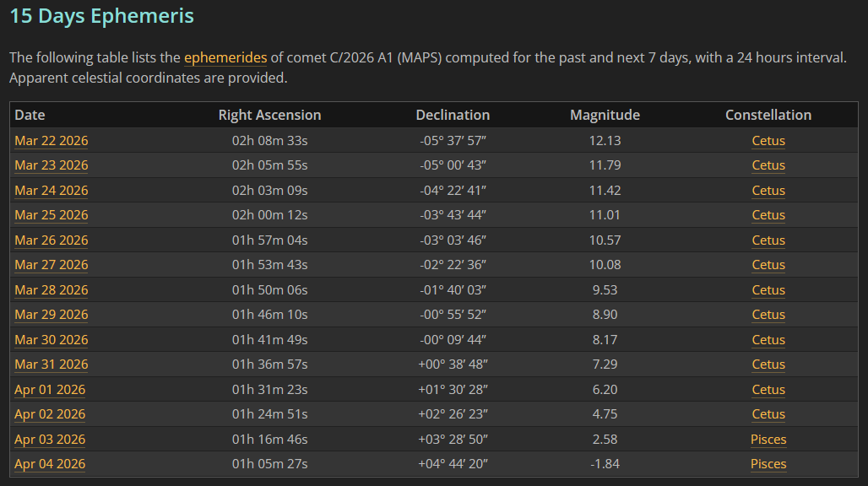The width and height of the screenshot is (868, 486).
Task: Select the Apr 04 2026 date link
Action: [50, 464]
